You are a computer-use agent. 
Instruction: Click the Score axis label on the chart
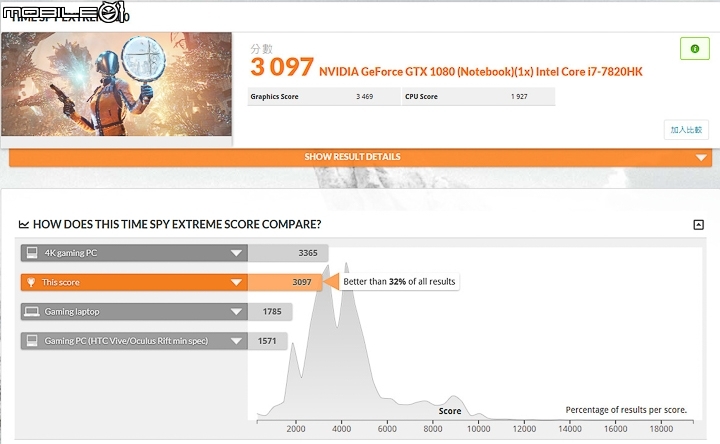point(450,411)
